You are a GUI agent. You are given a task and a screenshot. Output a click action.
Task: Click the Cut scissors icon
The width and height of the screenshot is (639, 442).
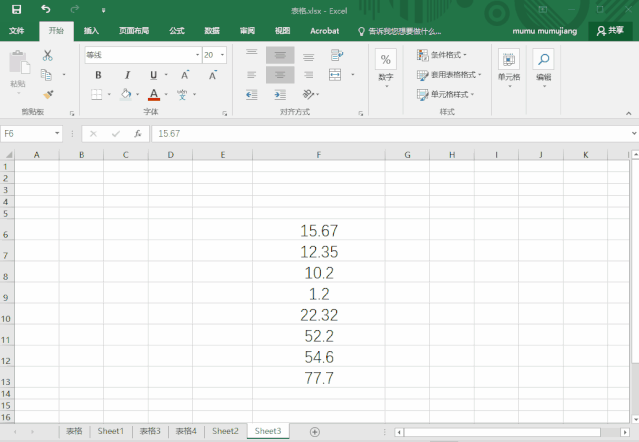(x=48, y=55)
